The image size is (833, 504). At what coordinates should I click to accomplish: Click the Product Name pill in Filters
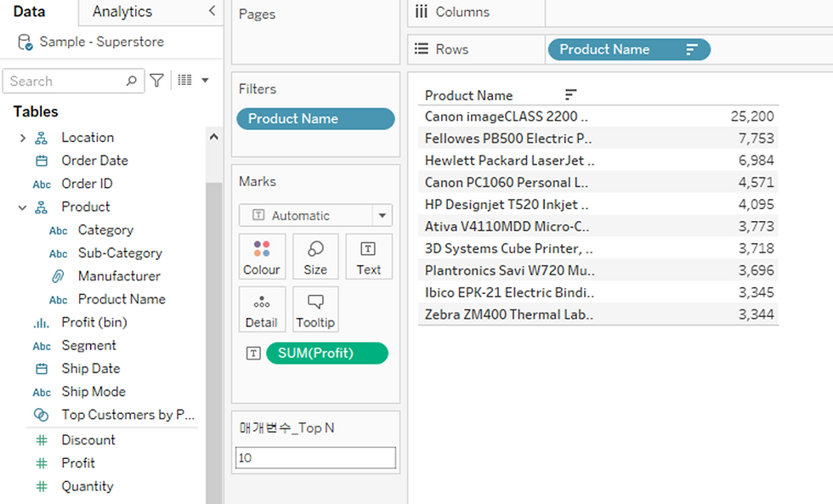(x=315, y=118)
